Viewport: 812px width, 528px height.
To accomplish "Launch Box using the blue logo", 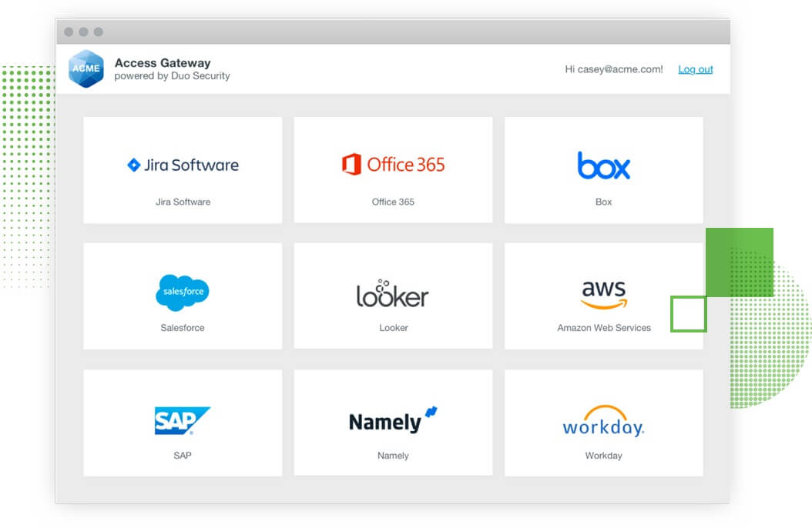I will click(x=603, y=165).
